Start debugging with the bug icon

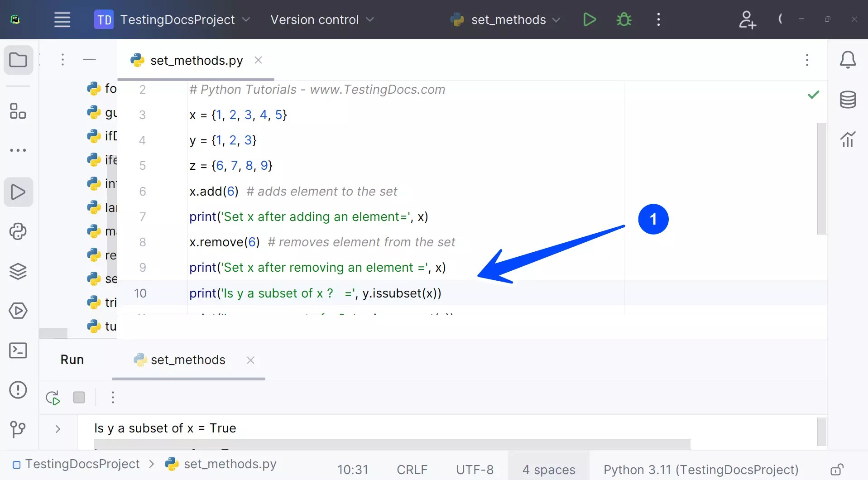pyautogui.click(x=623, y=19)
